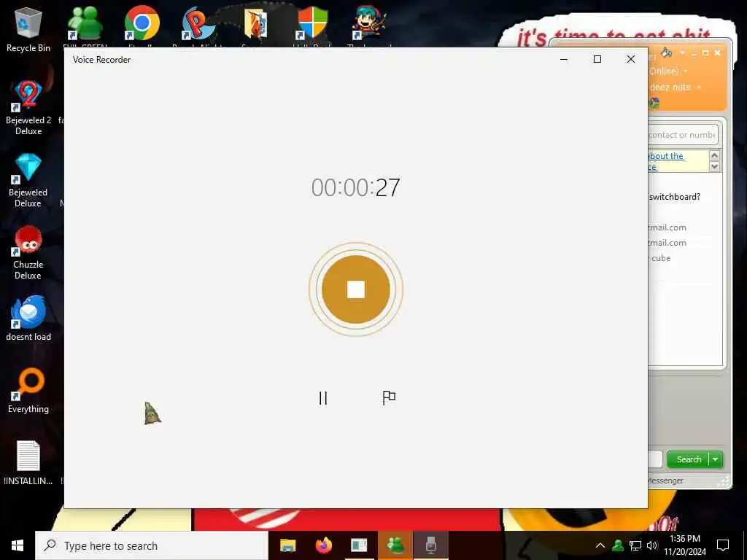Open the cartoon character desktop shortcut

[x=369, y=24]
